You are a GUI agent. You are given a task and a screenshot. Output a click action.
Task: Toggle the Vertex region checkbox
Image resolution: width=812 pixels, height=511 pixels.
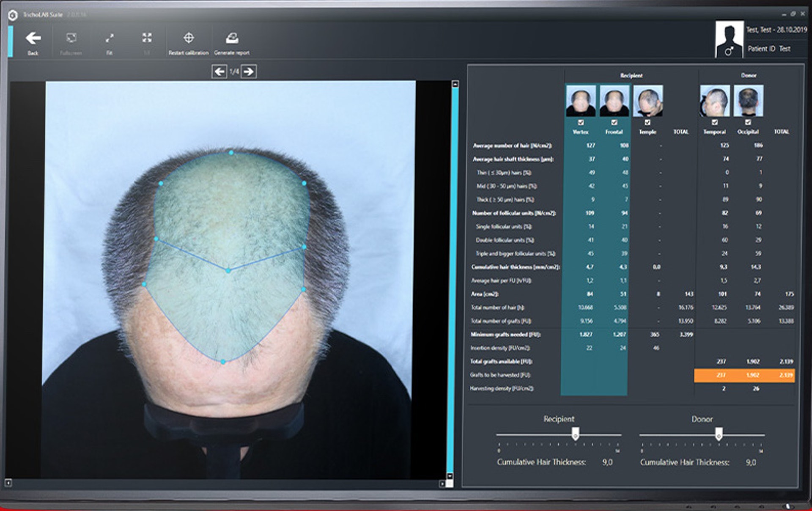[581, 122]
